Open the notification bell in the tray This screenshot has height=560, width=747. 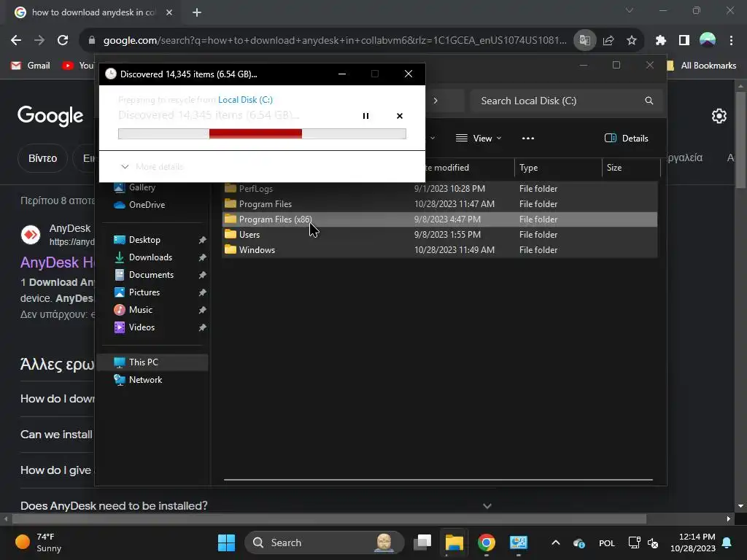727,542
